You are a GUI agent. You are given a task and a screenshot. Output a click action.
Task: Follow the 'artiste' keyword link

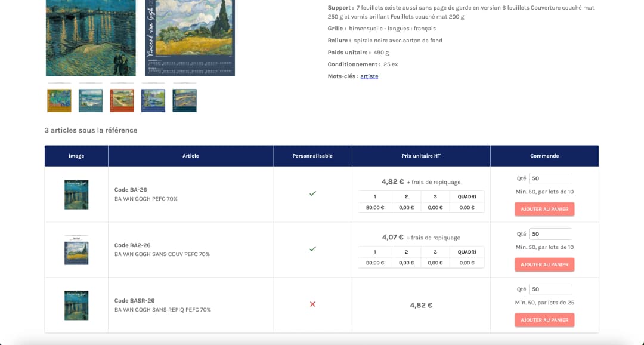[x=369, y=76]
